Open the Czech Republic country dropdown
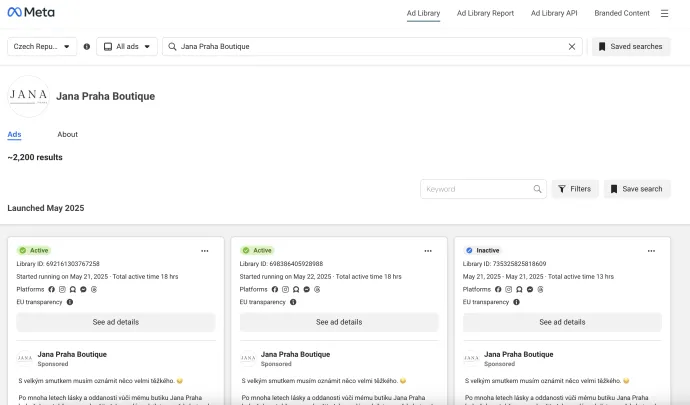This screenshot has height=405, width=690. click(x=42, y=47)
